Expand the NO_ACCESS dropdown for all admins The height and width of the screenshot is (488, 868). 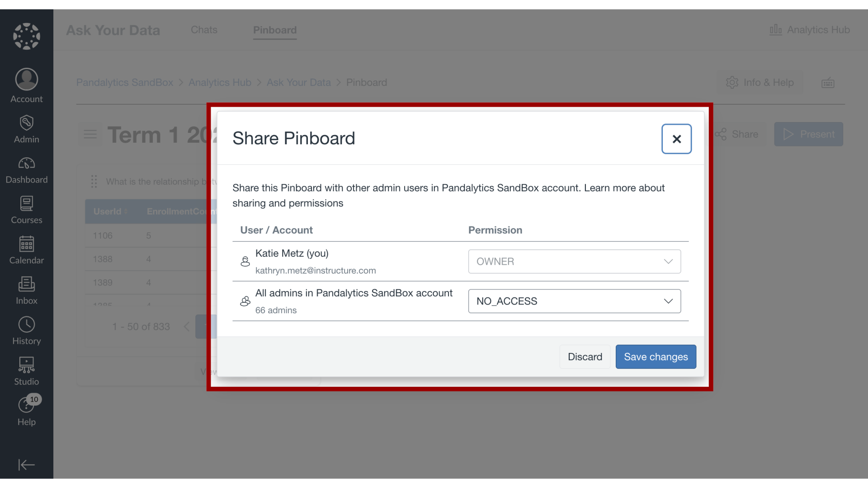(x=668, y=301)
